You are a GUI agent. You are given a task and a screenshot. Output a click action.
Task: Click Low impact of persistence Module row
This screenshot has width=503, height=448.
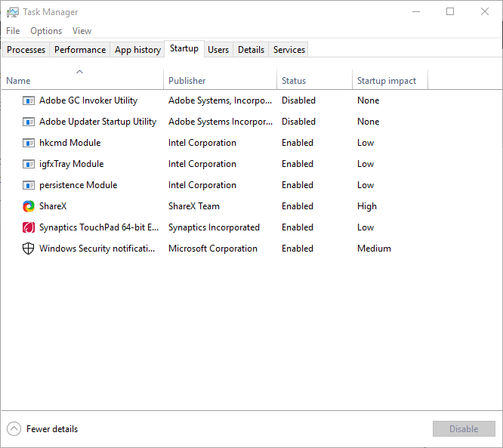(366, 185)
